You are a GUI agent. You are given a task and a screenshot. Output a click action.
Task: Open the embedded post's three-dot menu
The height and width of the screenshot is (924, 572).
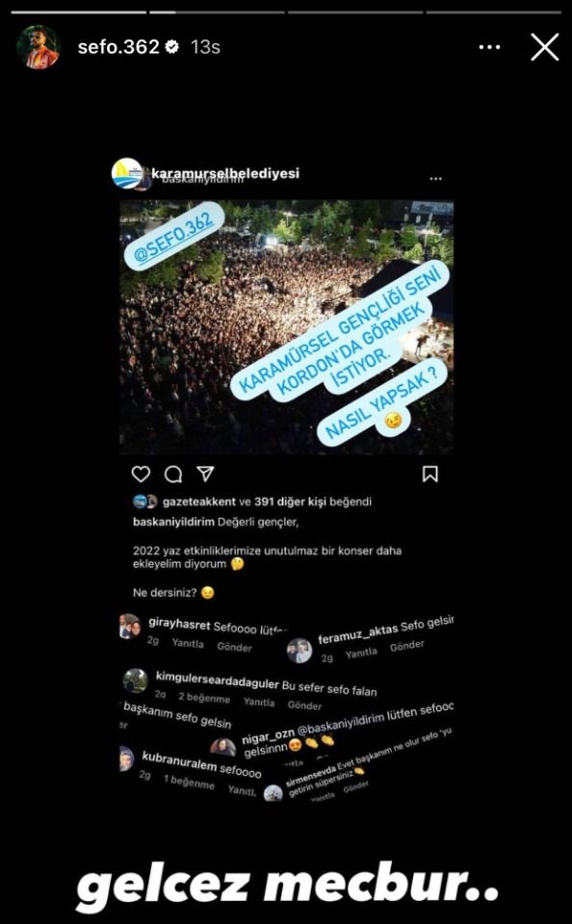[436, 178]
